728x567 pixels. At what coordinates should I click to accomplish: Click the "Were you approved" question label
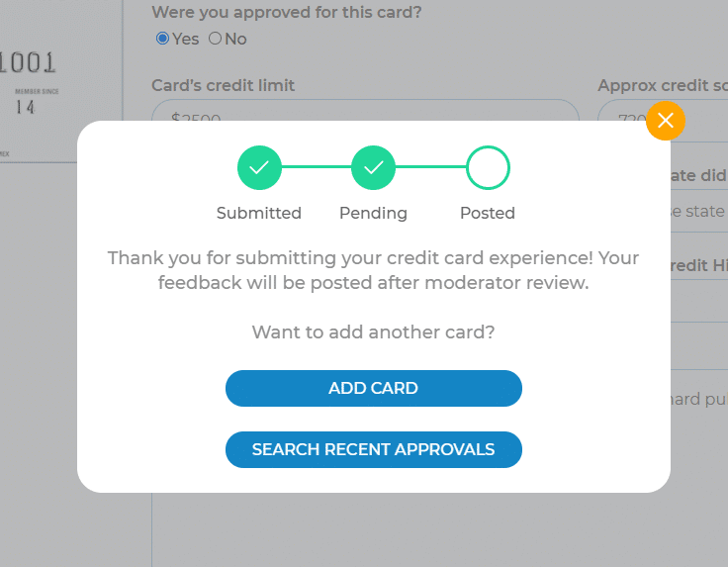286,13
